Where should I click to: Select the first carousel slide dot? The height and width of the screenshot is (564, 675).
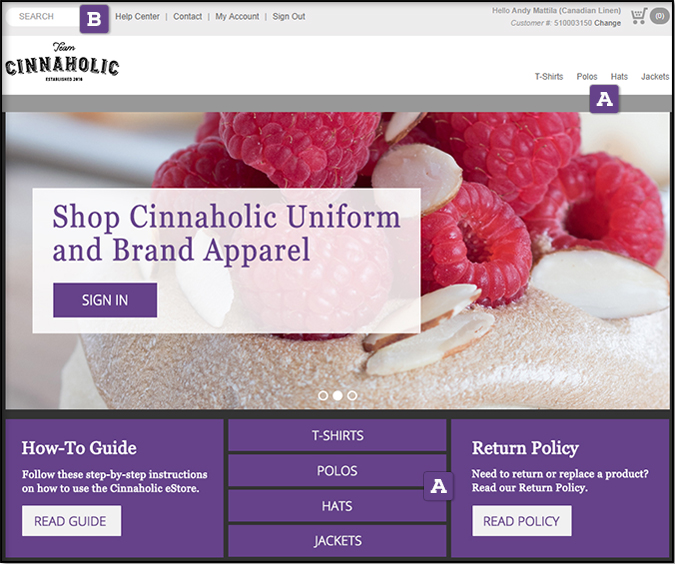pos(323,395)
